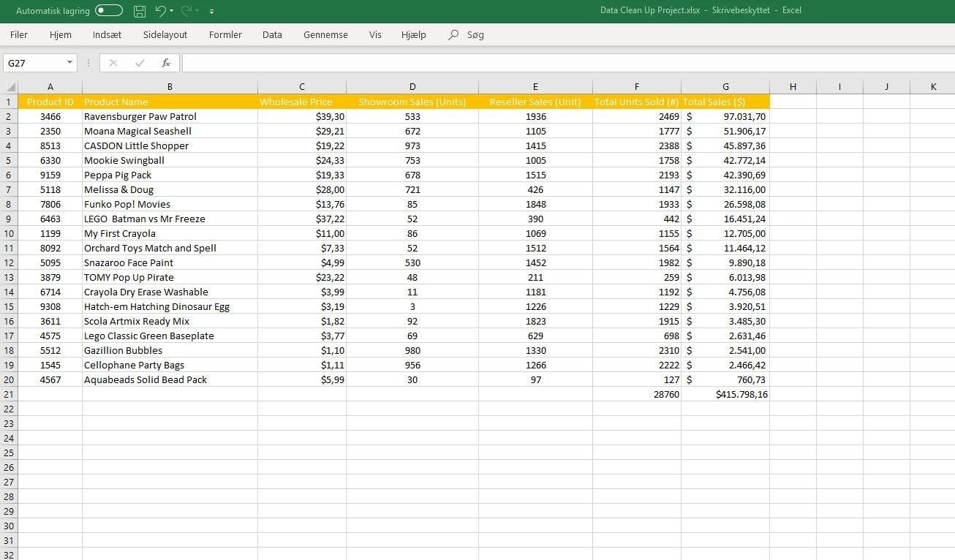Open the Vis ribbon tab
This screenshot has height=560, width=955.
point(375,34)
